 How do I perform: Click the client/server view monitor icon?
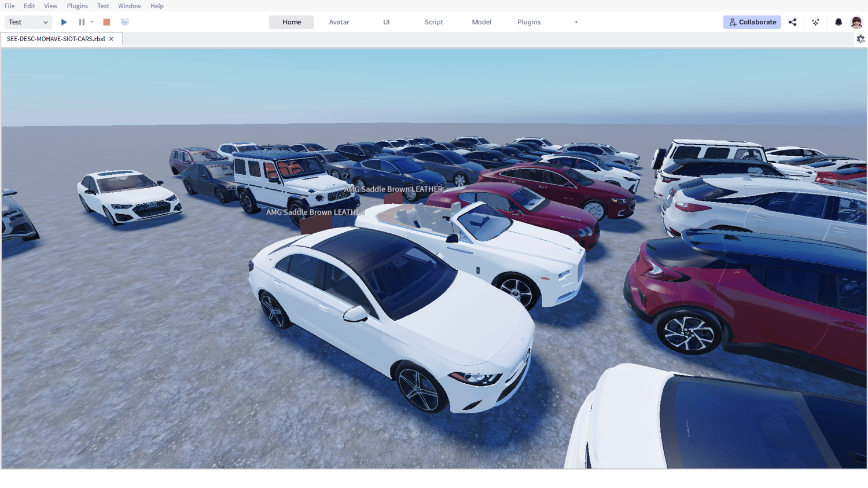[x=124, y=22]
